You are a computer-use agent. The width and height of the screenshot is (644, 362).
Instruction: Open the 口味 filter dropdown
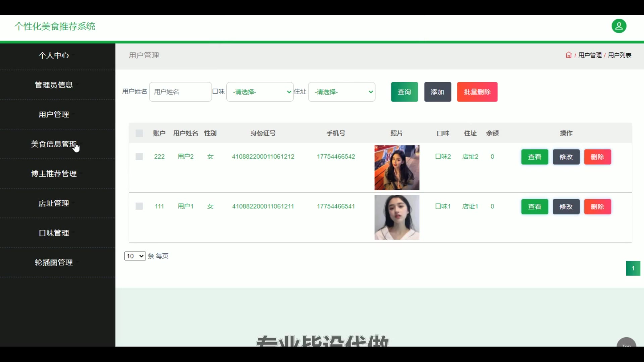pyautogui.click(x=260, y=92)
